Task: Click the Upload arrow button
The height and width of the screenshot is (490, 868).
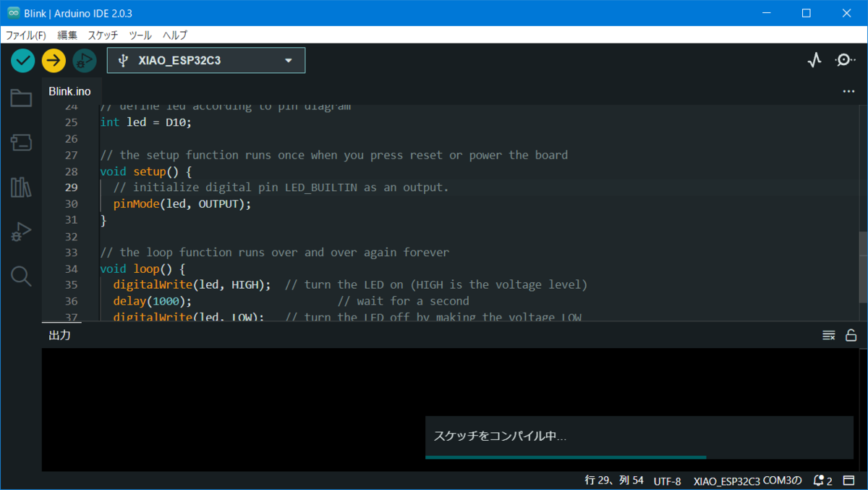Action: [54, 60]
